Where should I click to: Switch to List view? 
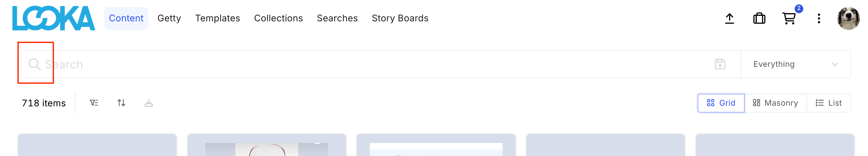[829, 103]
